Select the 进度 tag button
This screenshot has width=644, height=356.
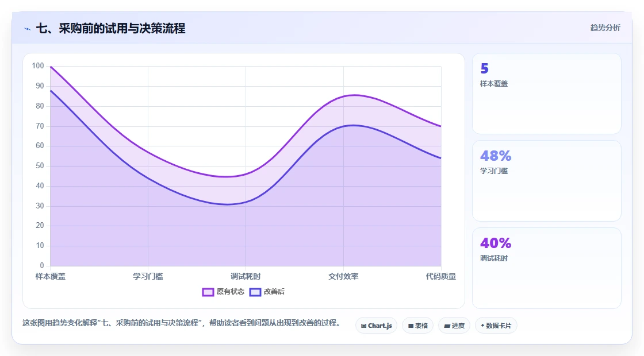click(x=454, y=326)
